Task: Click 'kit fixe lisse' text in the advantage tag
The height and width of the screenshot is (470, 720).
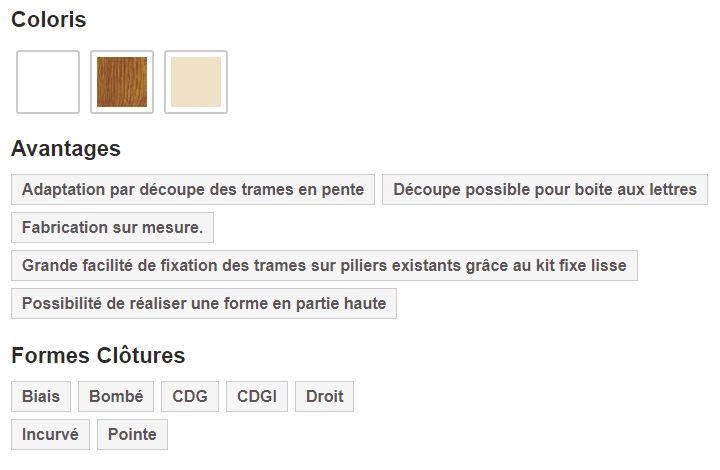Action: (x=580, y=265)
